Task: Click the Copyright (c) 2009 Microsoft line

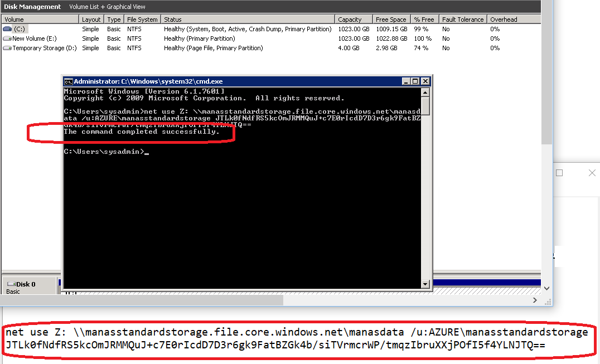Action: 204,98
